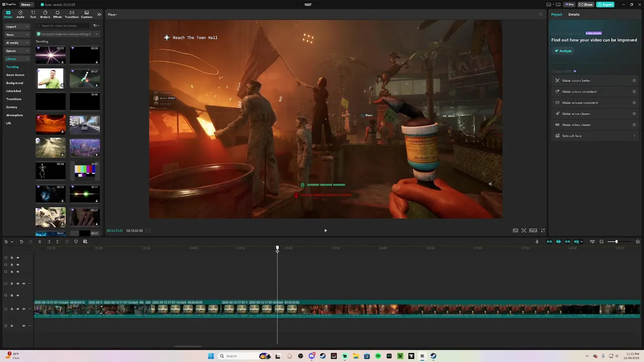644x362 pixels.
Task: Expand Retouch face options
Action: 634,136
